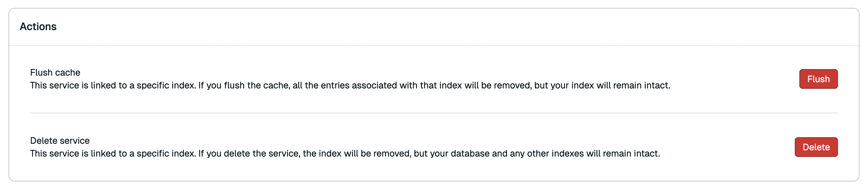Image resolution: width=868 pixels, height=188 pixels.
Task: Select the 'Delete service' label
Action: coord(59,141)
